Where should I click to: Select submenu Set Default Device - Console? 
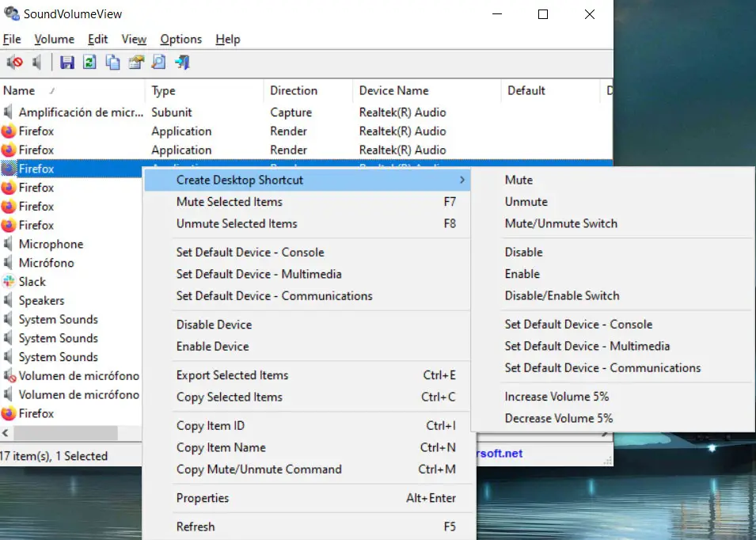(x=613, y=325)
